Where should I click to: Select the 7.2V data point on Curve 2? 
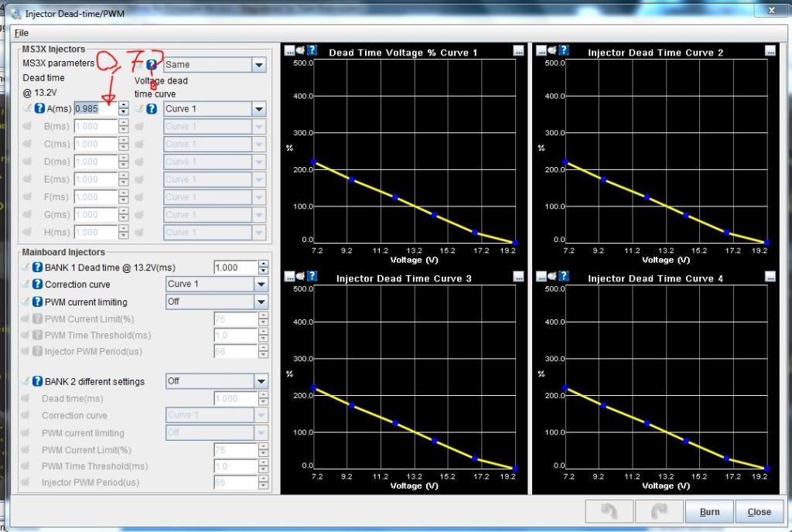[565, 162]
